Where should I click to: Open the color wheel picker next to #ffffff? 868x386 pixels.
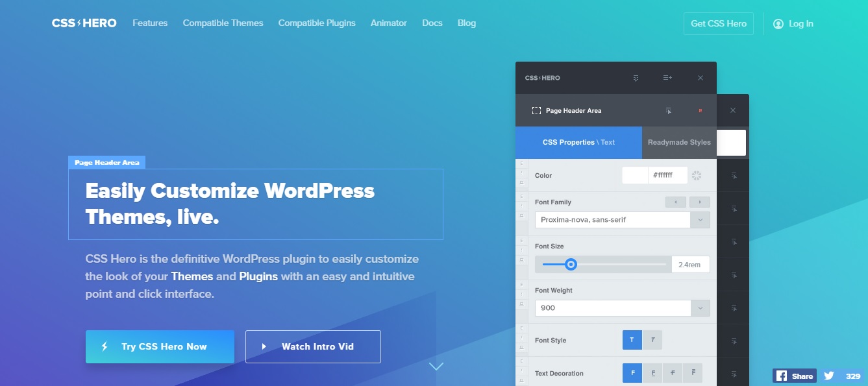pyautogui.click(x=697, y=175)
